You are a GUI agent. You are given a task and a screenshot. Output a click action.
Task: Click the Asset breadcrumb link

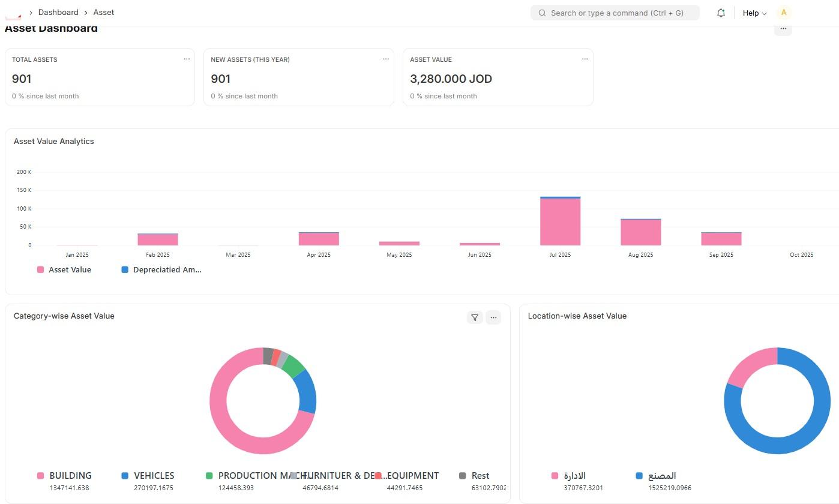[104, 13]
